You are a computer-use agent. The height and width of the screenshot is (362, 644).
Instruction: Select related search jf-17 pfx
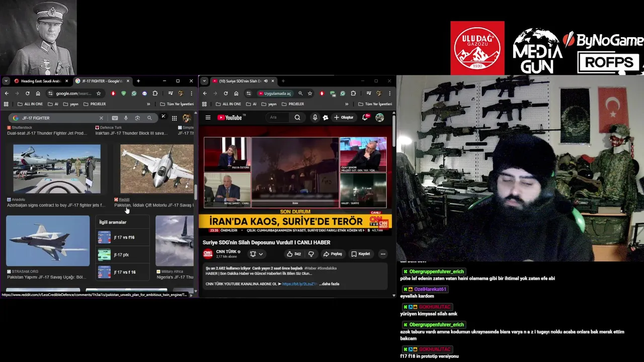124,255
